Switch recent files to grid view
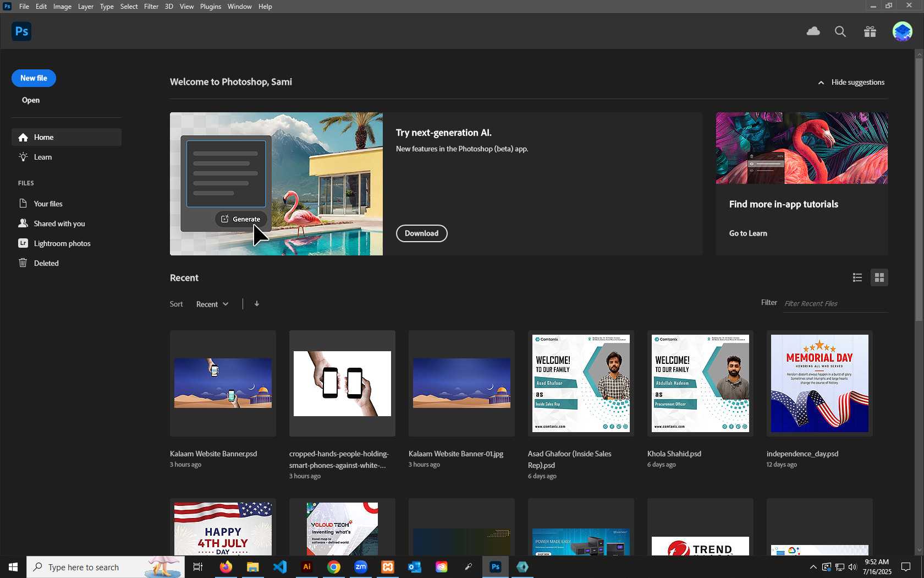Viewport: 924px width, 578px height. (879, 277)
